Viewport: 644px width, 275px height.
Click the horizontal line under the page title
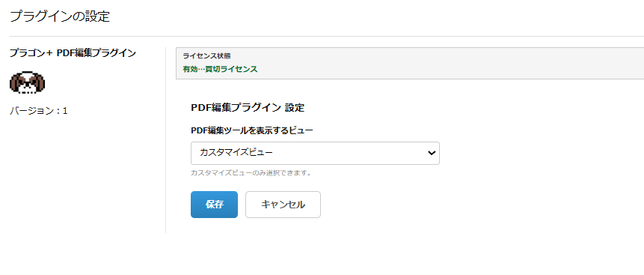(327, 36)
